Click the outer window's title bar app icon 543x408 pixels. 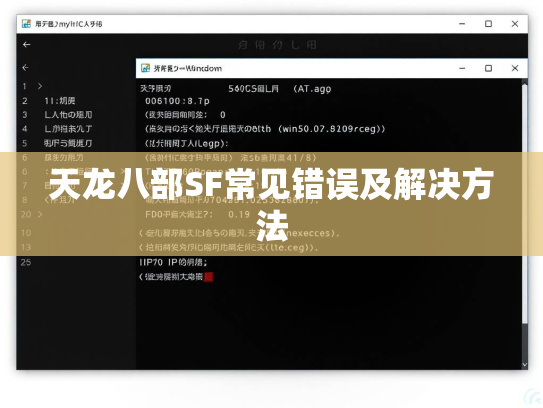[26, 24]
